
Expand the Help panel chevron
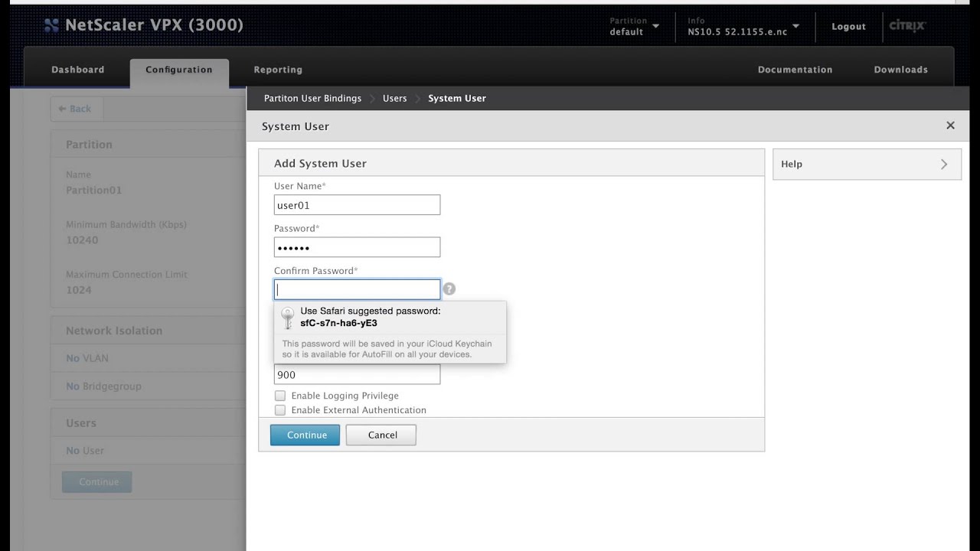pyautogui.click(x=944, y=164)
